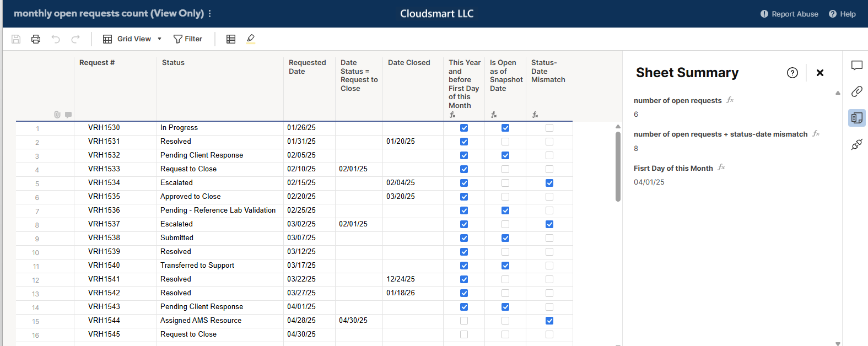Image resolution: width=868 pixels, height=346 pixels.
Task: Click formula icon beside status-date mismatch summary field
Action: (x=816, y=133)
